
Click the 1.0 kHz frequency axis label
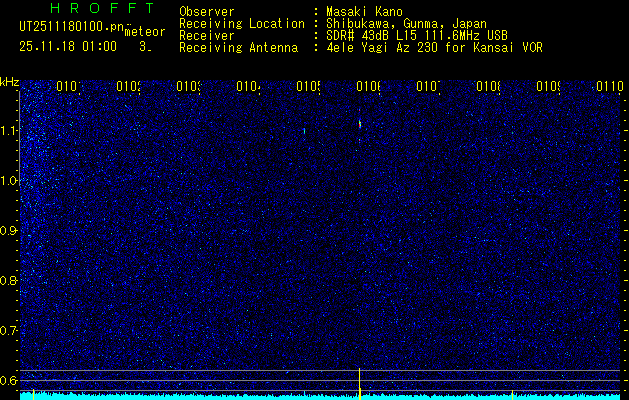pyautogui.click(x=9, y=181)
